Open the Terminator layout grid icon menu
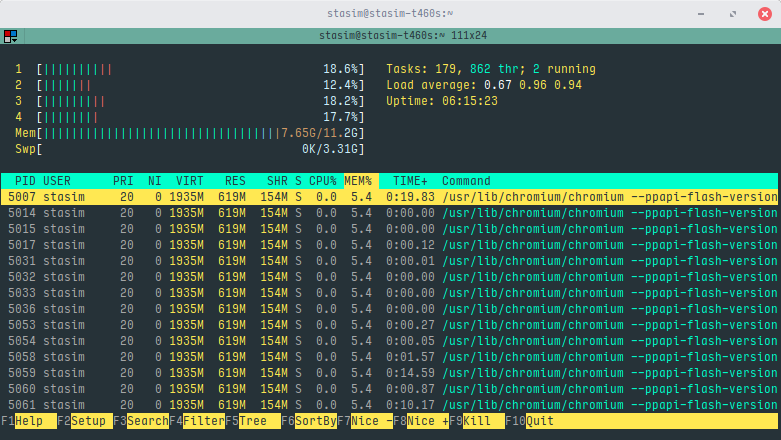 pyautogui.click(x=10, y=36)
